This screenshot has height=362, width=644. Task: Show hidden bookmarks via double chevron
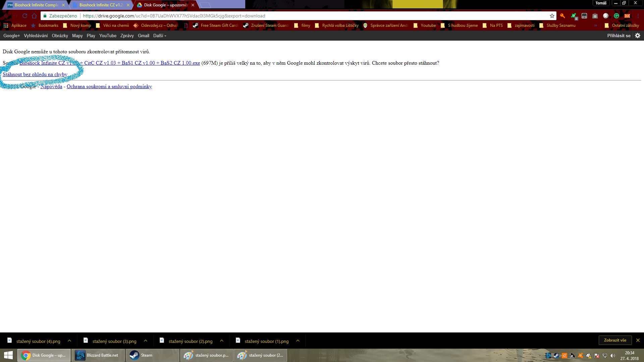point(596,25)
